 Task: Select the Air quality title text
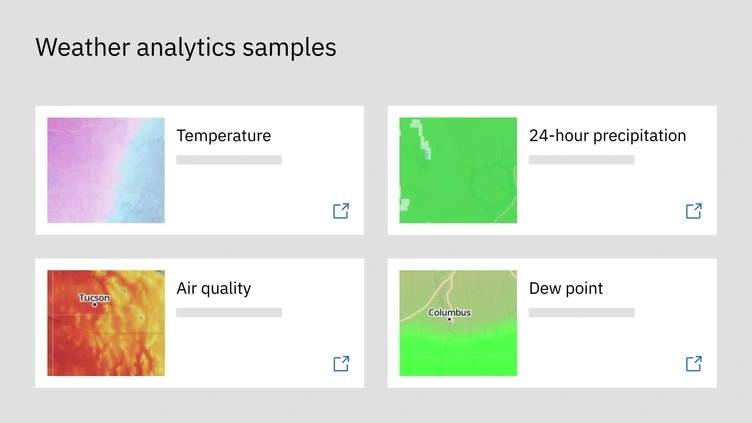point(213,289)
